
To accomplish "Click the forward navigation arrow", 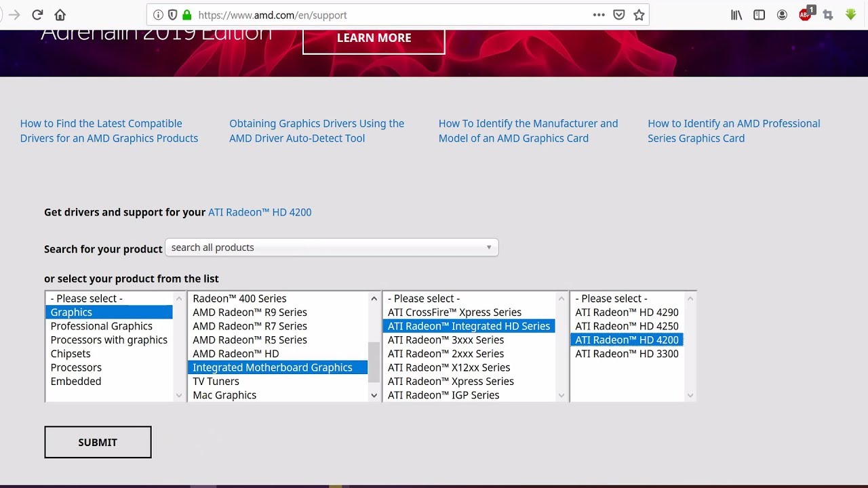I will (x=14, y=15).
